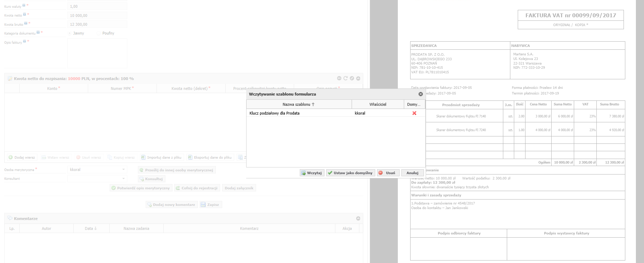Collapse the Komentarze panel

pyautogui.click(x=358, y=219)
